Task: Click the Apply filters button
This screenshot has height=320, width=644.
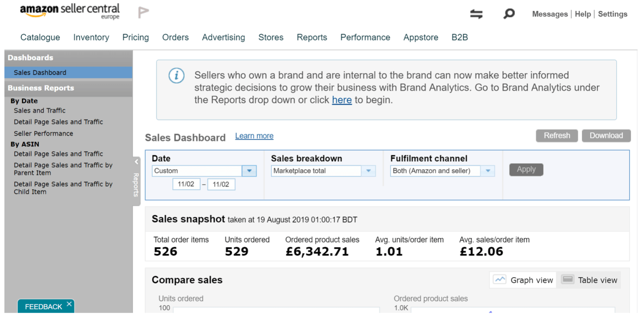Action: pyautogui.click(x=526, y=169)
